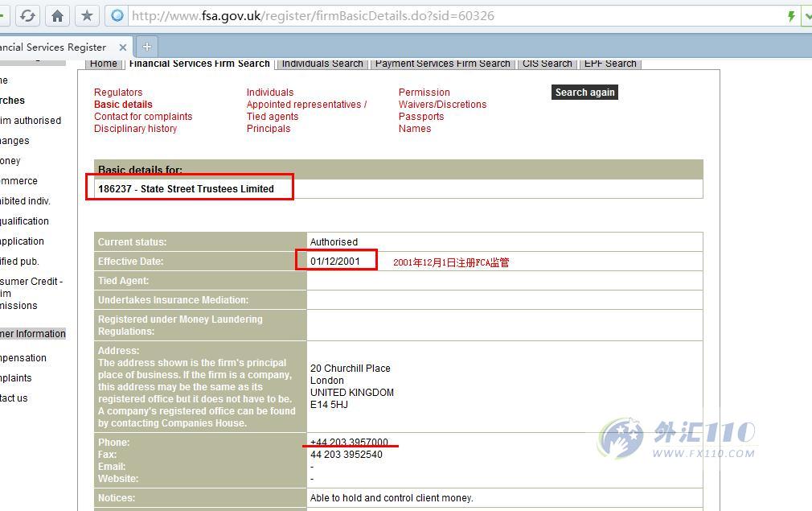This screenshot has height=511, width=812.
Task: Click postcode 'E14 5HJ'
Action: point(329,405)
